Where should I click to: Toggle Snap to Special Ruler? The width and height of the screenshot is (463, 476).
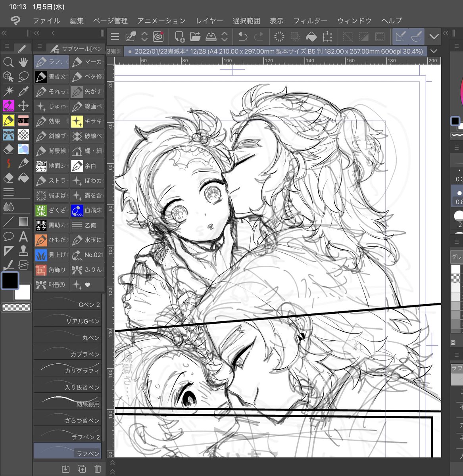tap(416, 37)
